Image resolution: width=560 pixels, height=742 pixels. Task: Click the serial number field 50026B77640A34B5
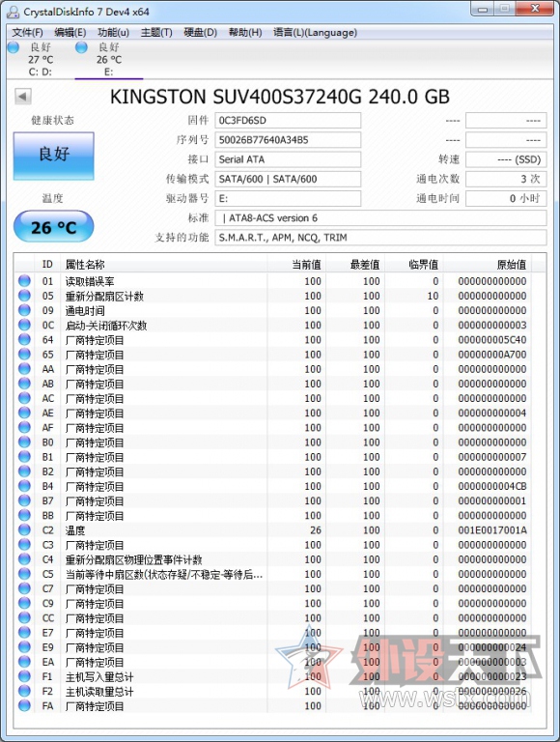point(288,139)
